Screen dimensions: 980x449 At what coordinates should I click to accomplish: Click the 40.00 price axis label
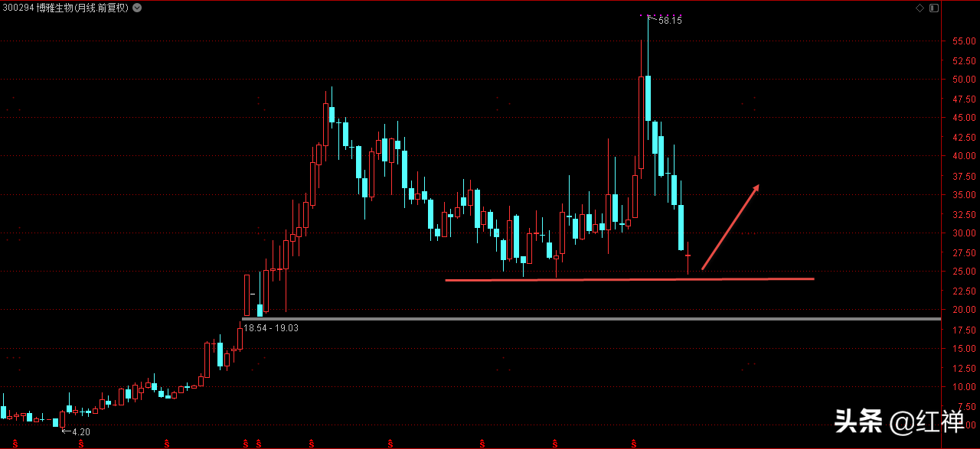tap(963, 156)
